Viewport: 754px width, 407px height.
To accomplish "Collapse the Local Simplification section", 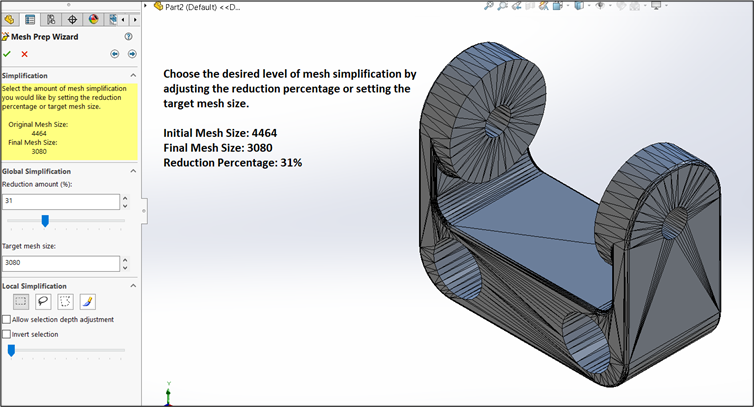I will [133, 286].
